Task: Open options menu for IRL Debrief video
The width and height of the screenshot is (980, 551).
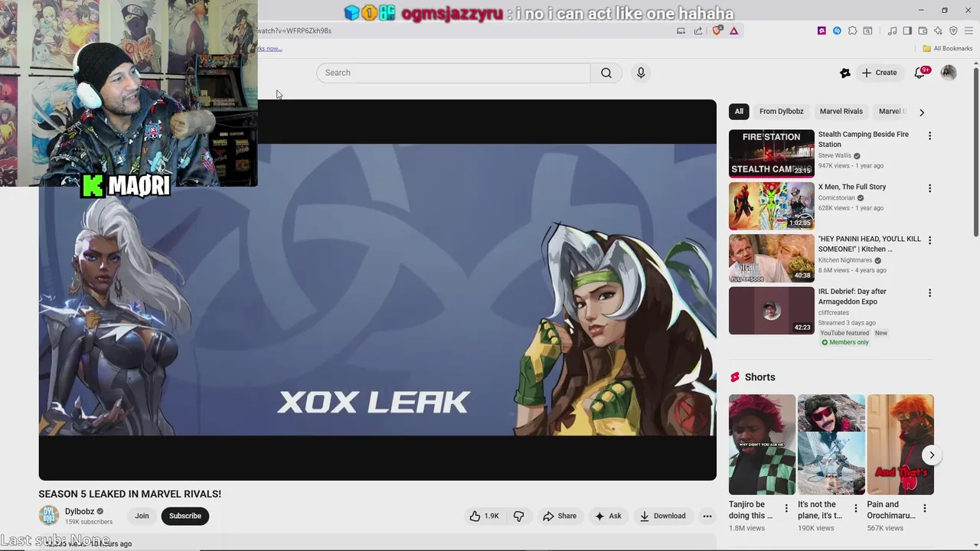Action: coord(929,293)
